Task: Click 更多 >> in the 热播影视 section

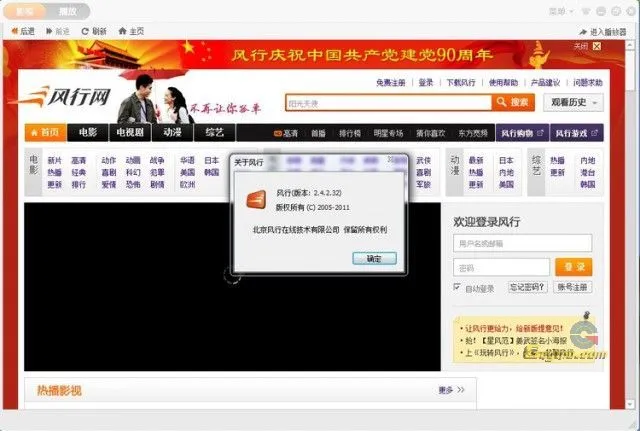Action: [451, 390]
